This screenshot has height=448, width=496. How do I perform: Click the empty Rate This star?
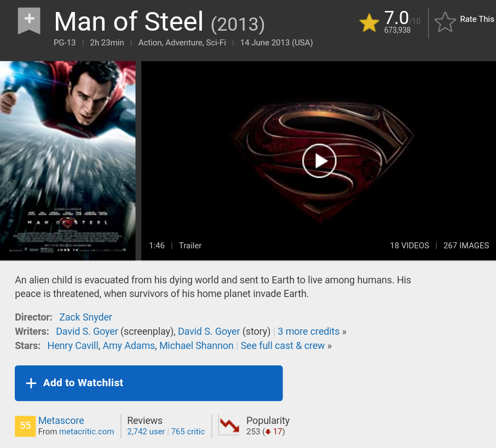[x=445, y=22]
